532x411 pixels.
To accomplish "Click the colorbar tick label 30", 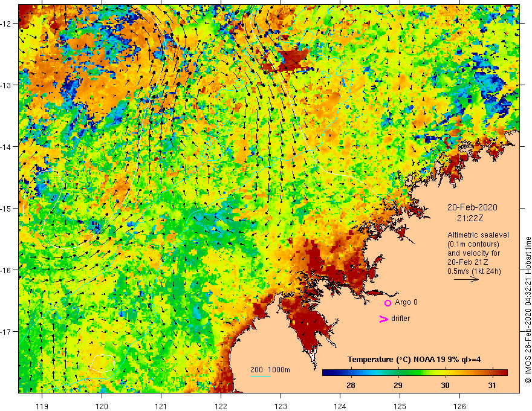I will point(445,385).
